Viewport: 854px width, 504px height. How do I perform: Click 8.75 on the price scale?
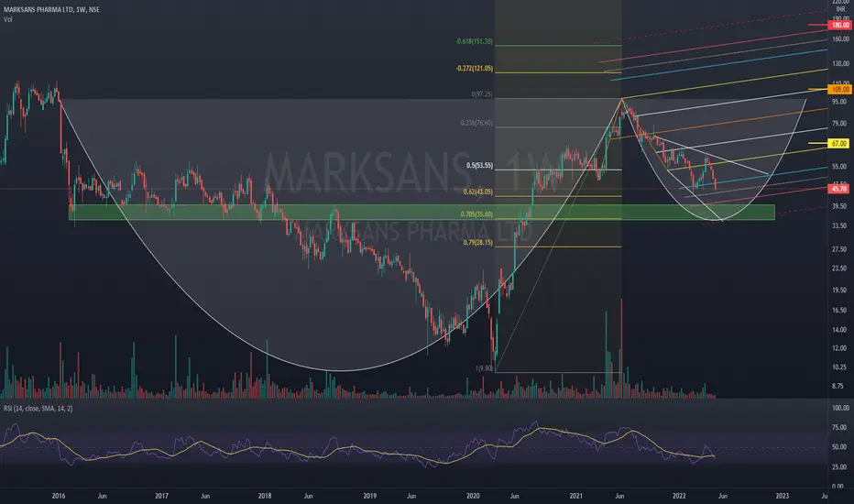(x=839, y=386)
